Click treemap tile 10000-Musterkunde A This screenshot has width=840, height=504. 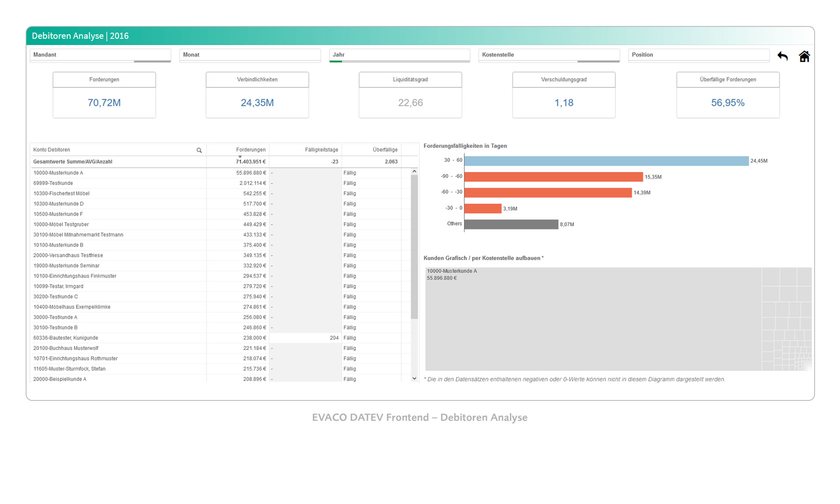click(x=593, y=319)
